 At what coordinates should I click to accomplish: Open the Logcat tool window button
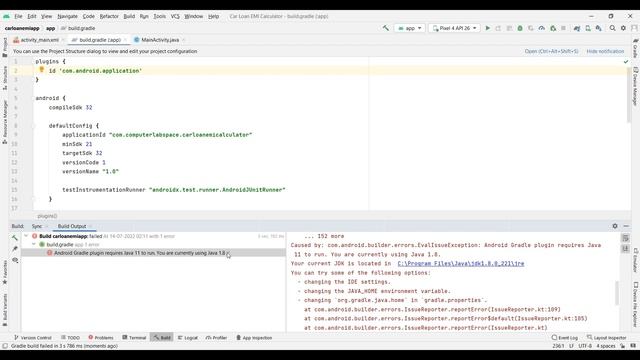188,338
